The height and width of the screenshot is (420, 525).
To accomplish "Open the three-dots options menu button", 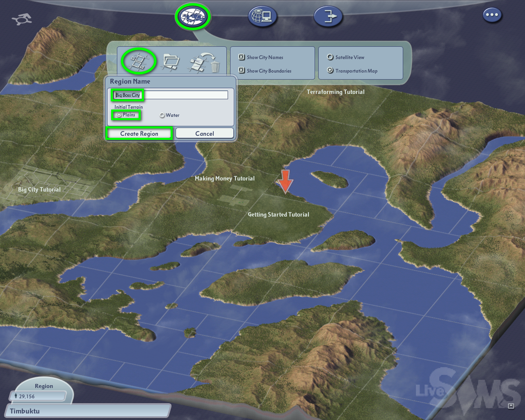I will (492, 15).
